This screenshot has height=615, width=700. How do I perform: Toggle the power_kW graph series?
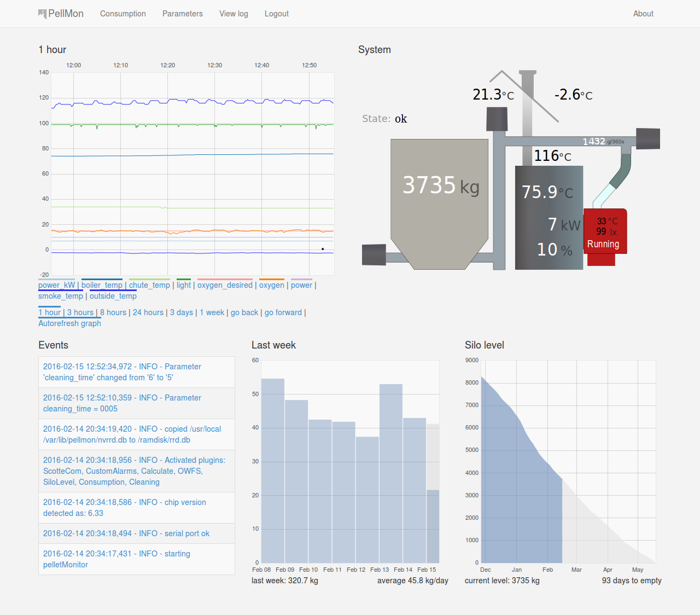pos(57,285)
